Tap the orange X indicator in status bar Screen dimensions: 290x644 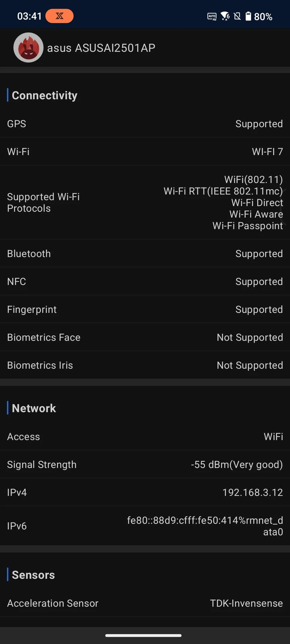point(59,16)
